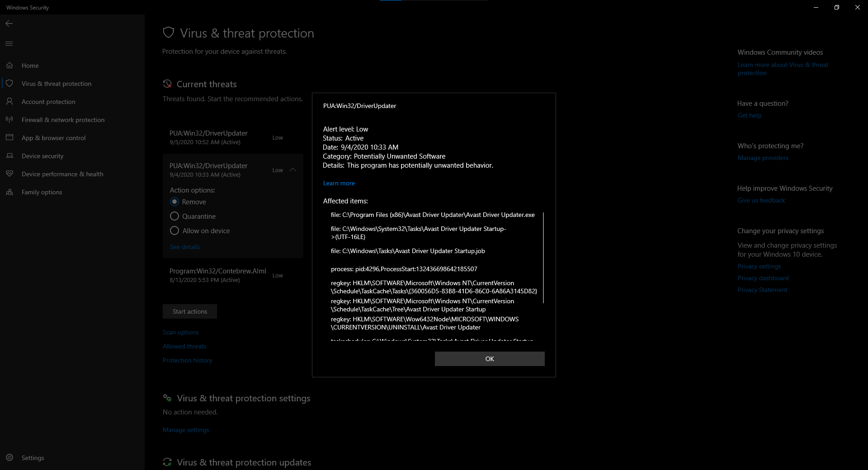Image resolution: width=868 pixels, height=470 pixels.
Task: Restore down the Windows Security window
Action: point(837,7)
